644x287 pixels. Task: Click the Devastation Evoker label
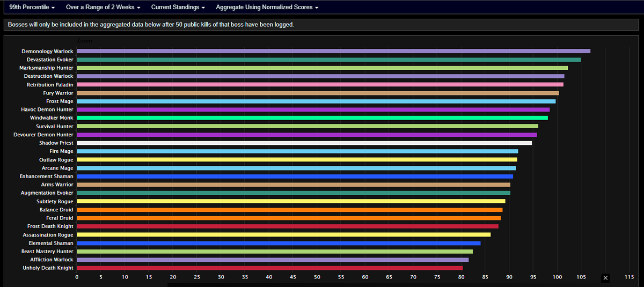(x=50, y=60)
